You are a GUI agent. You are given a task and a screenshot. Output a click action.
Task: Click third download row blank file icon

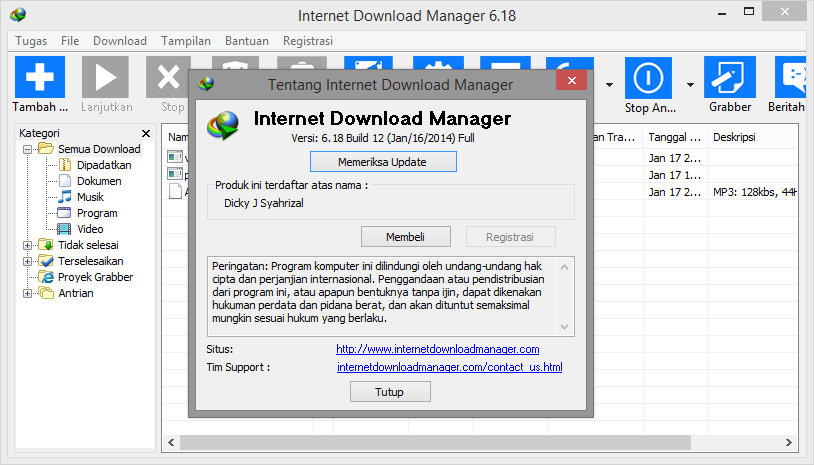[175, 190]
